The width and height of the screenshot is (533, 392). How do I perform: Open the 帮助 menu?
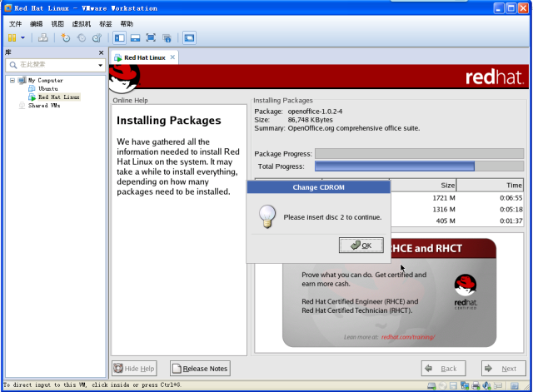[127, 24]
